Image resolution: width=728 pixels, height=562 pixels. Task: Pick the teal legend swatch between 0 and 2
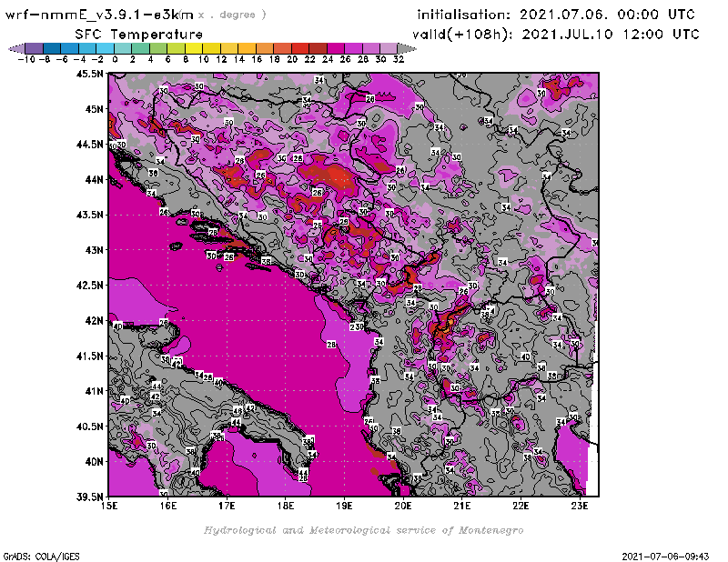pyautogui.click(x=123, y=48)
